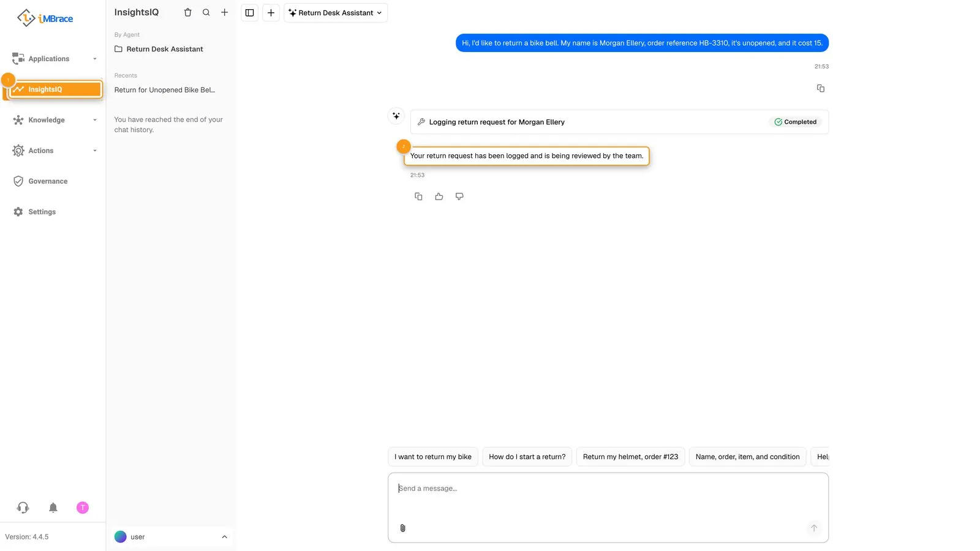Copy the assistant's reply
The image size is (980, 551).
[418, 197]
